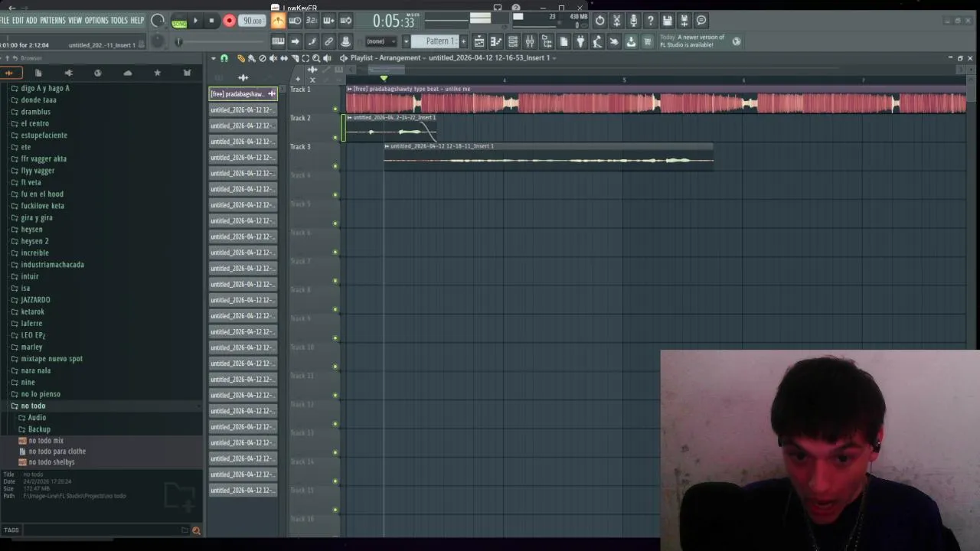980x551 pixels.
Task: Click the plus button next to Pattern 1
Action: (462, 41)
